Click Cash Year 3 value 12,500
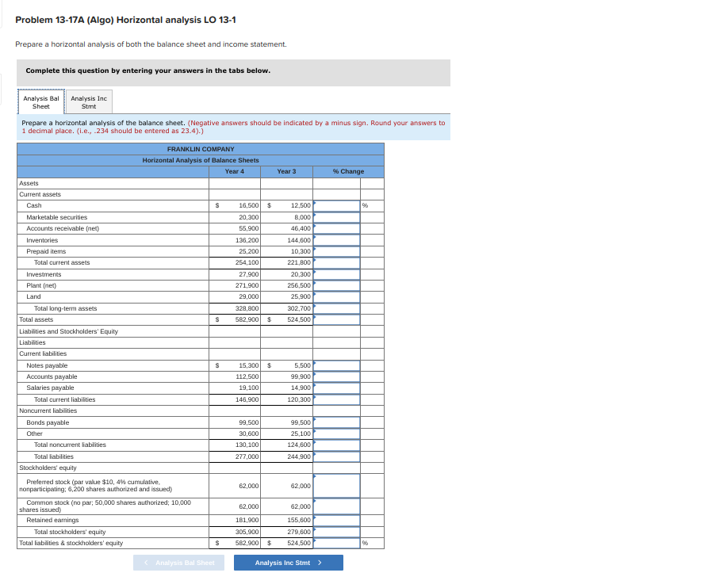The width and height of the screenshot is (724, 588). tap(301, 205)
